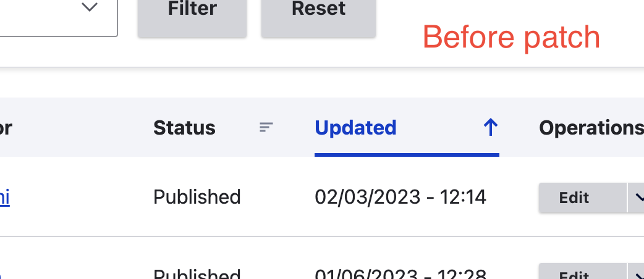Open the author link in the second row
The width and height of the screenshot is (644, 279).
[x=2, y=274]
